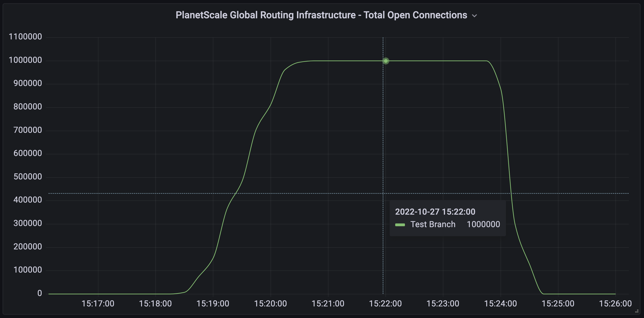Click the Test Branch series color indicator
Image resolution: width=644 pixels, height=318 pixels.
click(401, 224)
